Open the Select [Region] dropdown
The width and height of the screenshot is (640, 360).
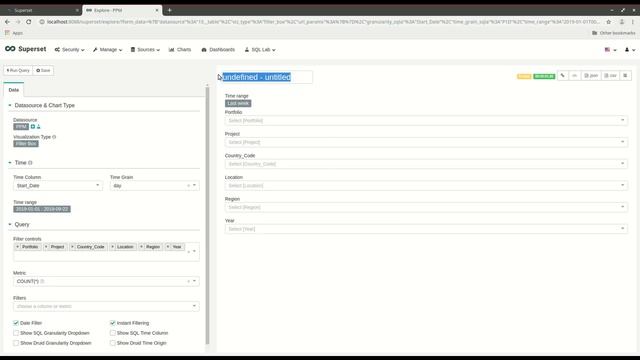(426, 207)
